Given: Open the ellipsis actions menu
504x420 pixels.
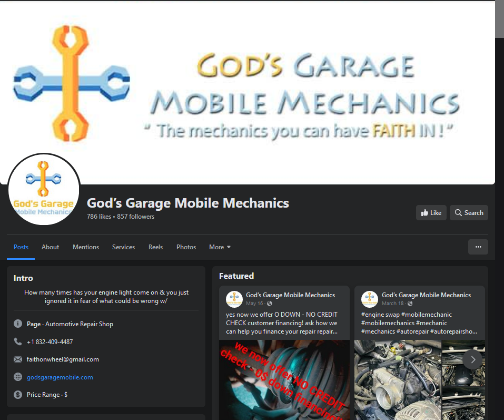Looking at the screenshot, I should 478,247.
